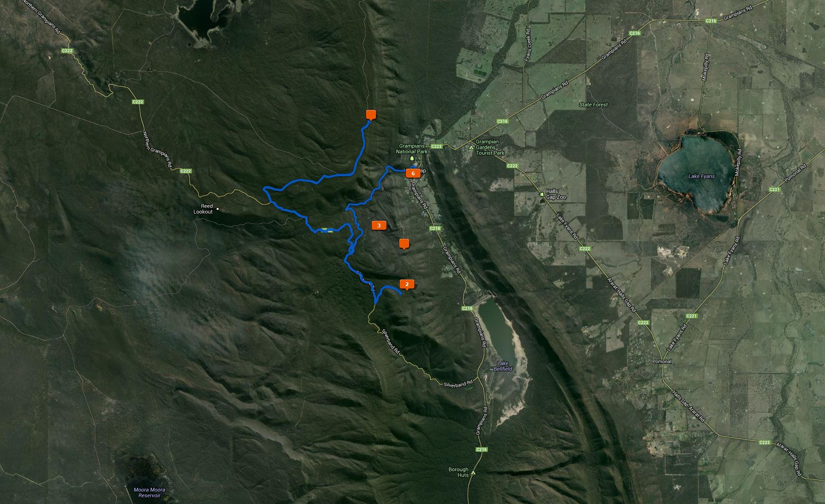This screenshot has width=825, height=504.
Task: Click the Moora Moora Reservoir label
Action: [x=147, y=492]
